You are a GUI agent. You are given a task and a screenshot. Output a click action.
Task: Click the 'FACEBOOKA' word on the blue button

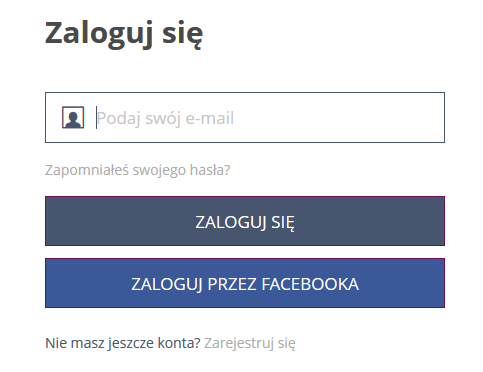coord(310,284)
